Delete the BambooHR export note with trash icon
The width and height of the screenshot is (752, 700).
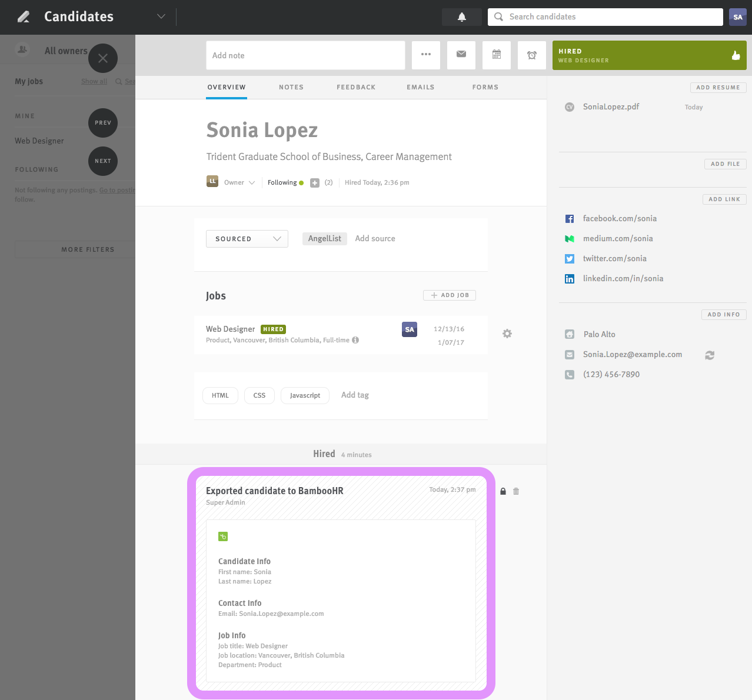click(516, 491)
